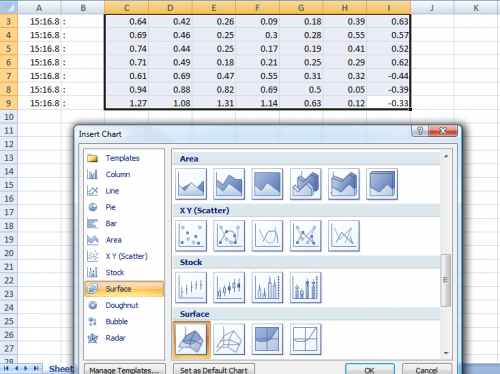Select the Open-High-Low-Close stock chart
The width and height of the screenshot is (500, 374).
coord(229,287)
